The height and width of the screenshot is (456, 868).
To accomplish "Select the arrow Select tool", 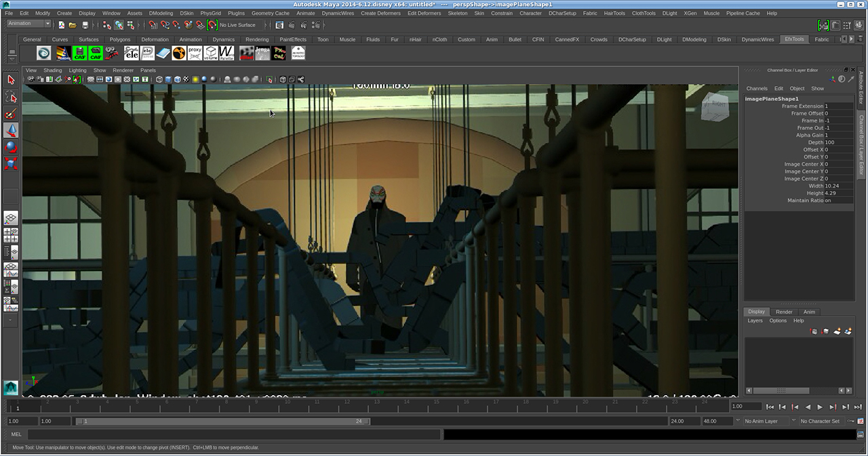I will click(11, 80).
